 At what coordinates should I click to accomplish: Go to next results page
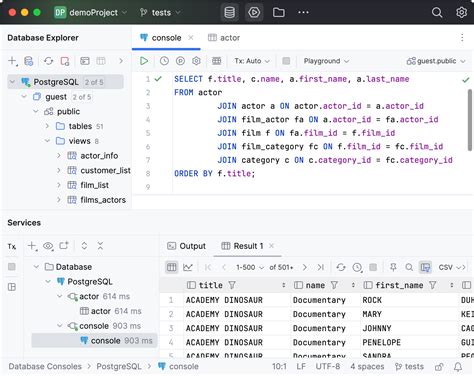pyautogui.click(x=304, y=267)
